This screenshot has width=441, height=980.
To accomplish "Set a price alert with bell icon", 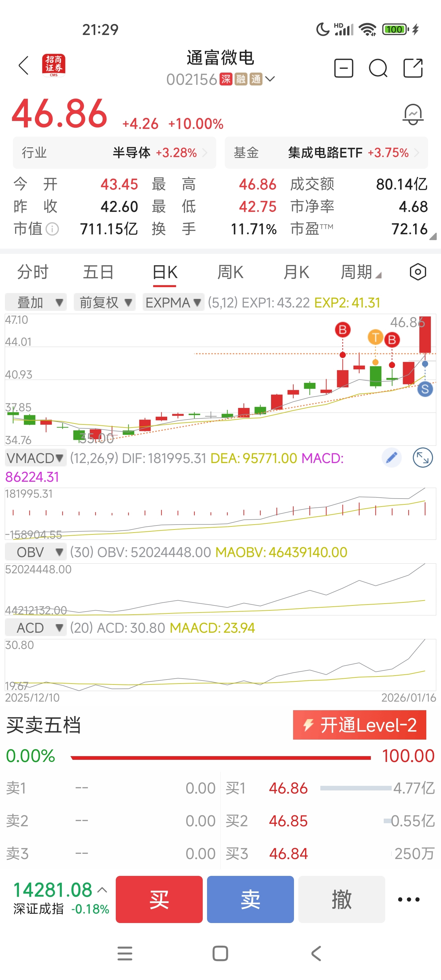I will pos(413,114).
